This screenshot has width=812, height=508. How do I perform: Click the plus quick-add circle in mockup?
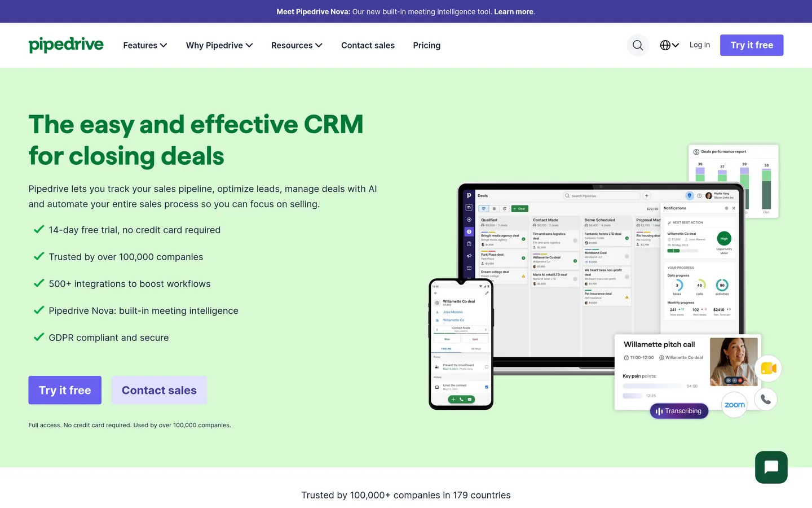tap(647, 196)
